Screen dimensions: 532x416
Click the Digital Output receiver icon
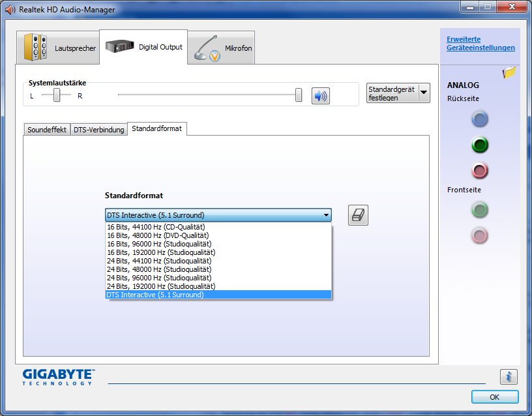pyautogui.click(x=120, y=46)
